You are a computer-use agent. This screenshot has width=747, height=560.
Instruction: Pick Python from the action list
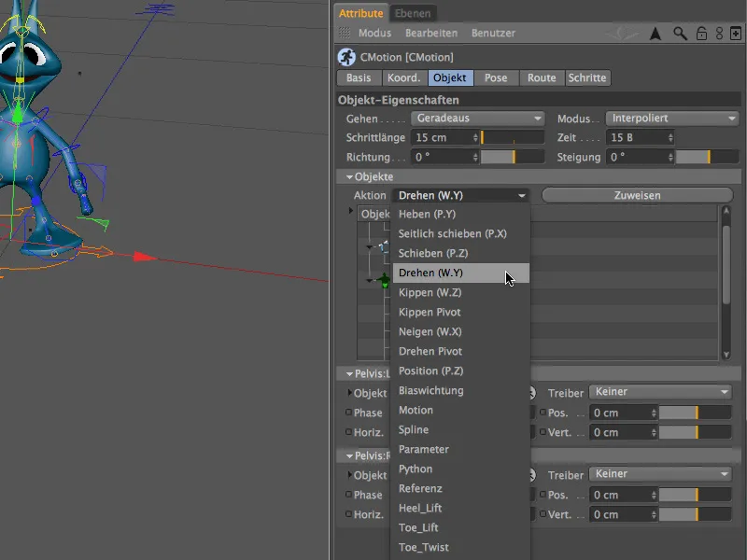click(x=460, y=469)
